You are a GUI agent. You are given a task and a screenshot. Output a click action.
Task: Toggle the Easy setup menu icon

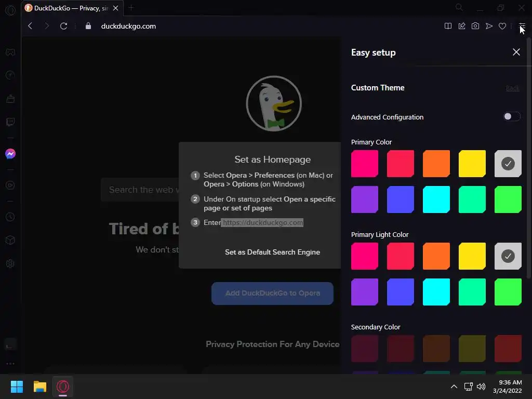click(x=522, y=26)
